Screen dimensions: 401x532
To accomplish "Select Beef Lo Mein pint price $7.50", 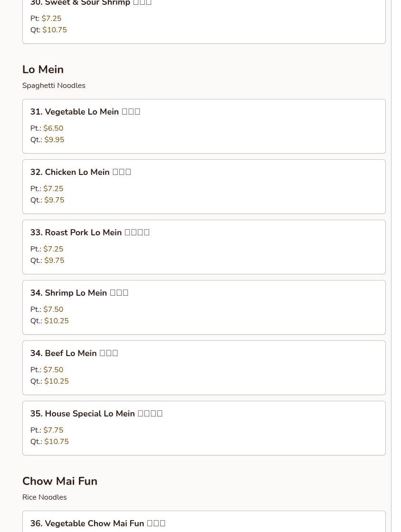I will tap(53, 370).
